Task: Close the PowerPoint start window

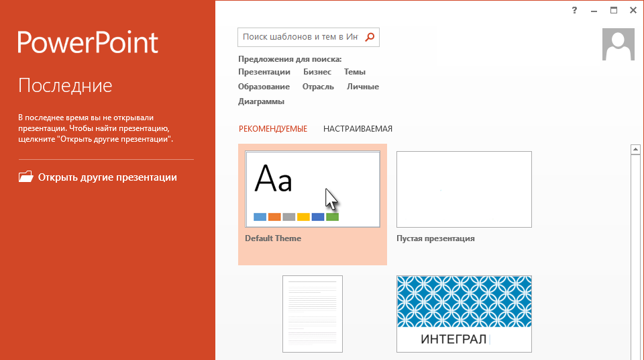Action: click(633, 11)
